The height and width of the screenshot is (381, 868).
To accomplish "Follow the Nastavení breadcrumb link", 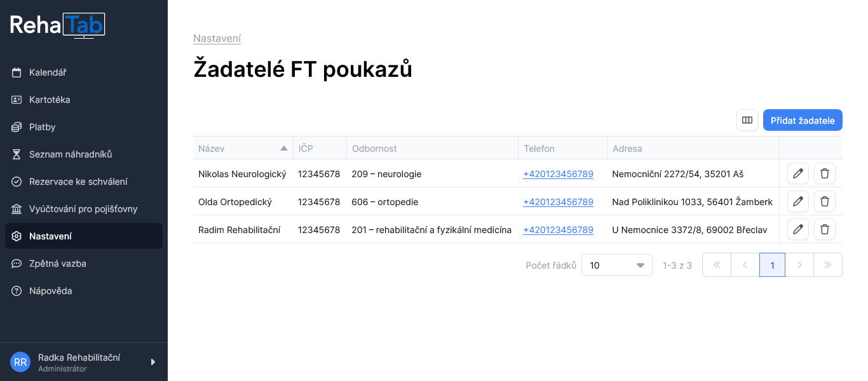I will (x=217, y=39).
